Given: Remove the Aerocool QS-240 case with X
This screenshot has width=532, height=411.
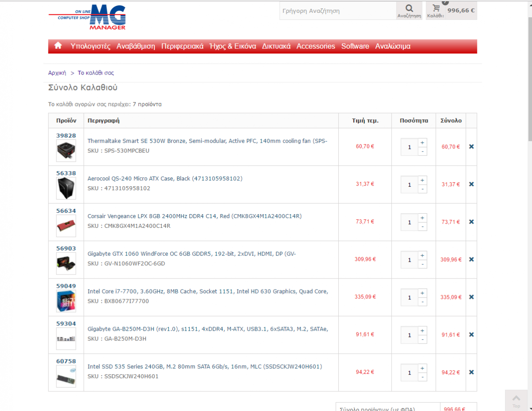Looking at the screenshot, I should 471,184.
